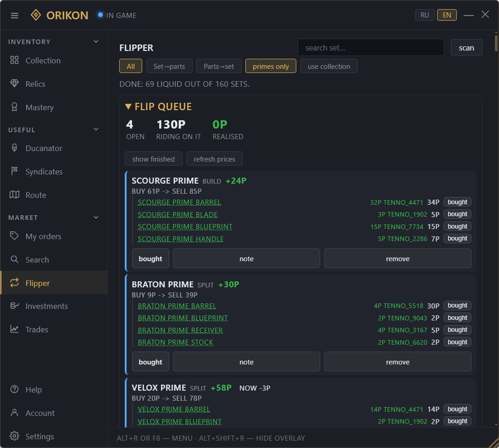499x448 pixels.
Task: Click the scan button
Action: click(x=466, y=47)
